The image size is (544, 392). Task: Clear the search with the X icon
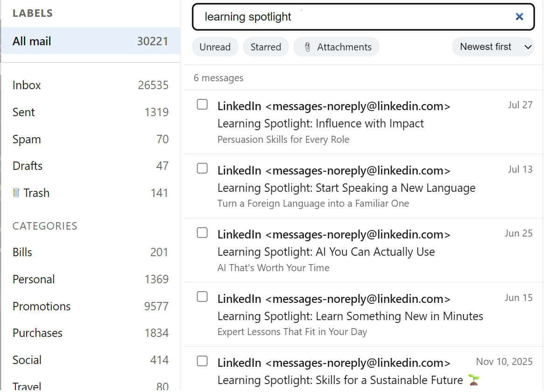(x=519, y=17)
